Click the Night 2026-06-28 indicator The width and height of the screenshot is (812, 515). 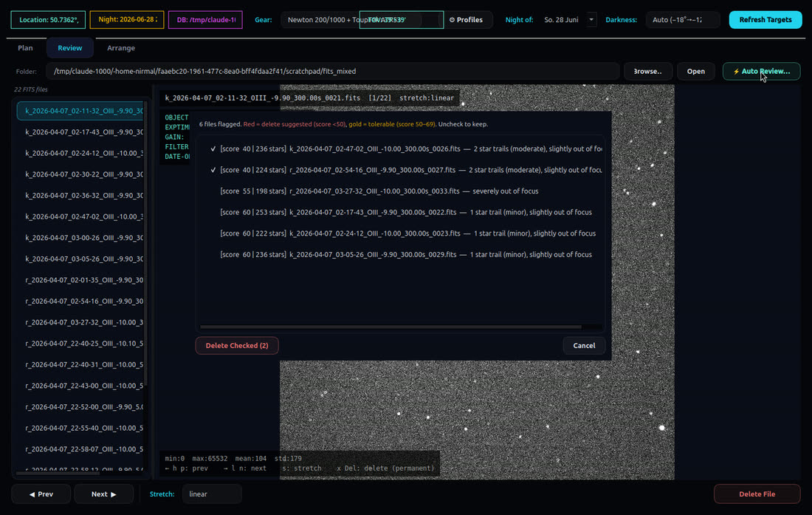127,20
